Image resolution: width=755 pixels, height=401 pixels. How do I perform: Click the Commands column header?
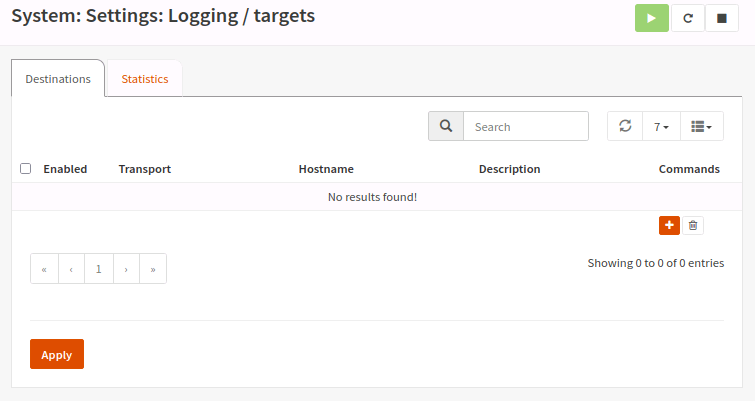pos(689,169)
